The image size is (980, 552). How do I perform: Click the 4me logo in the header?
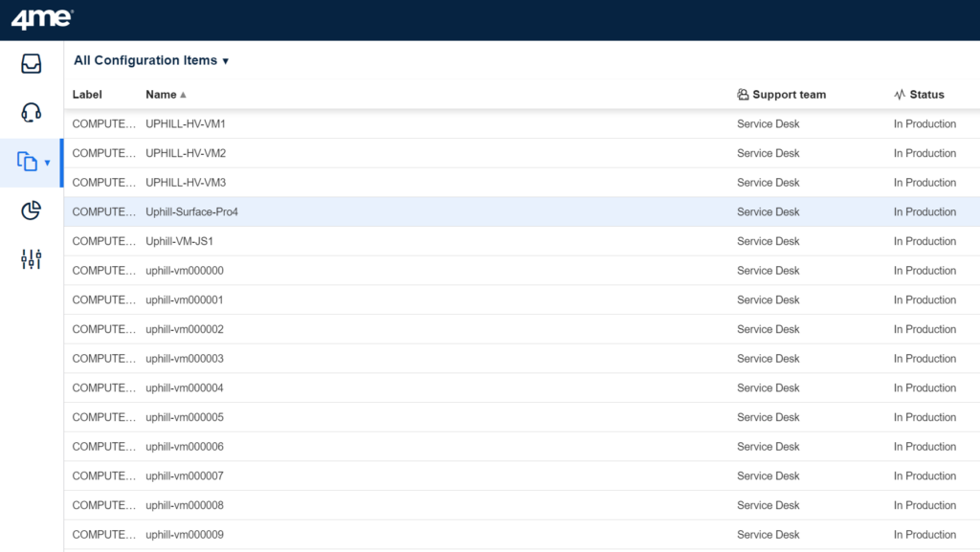coord(40,17)
